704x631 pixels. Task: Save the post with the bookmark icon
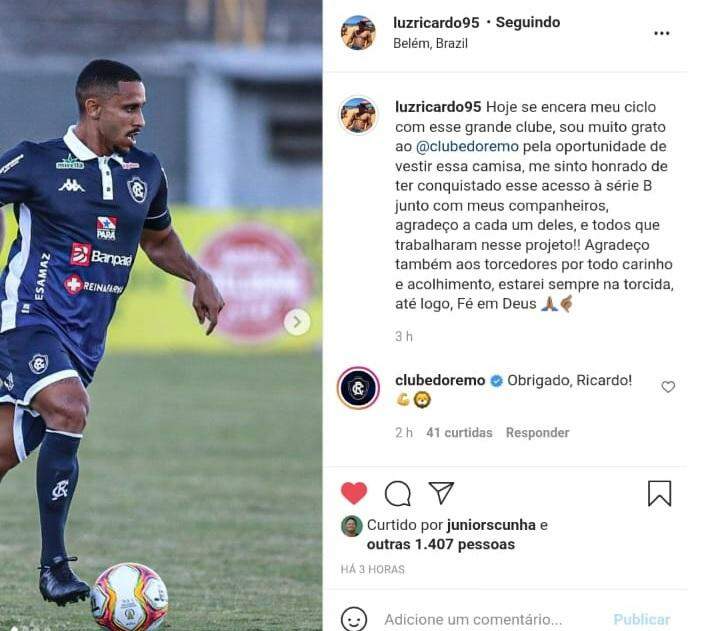(660, 493)
